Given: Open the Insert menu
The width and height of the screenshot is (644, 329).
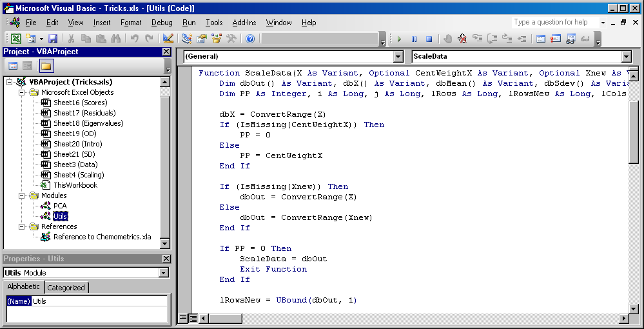Looking at the screenshot, I should 101,23.
